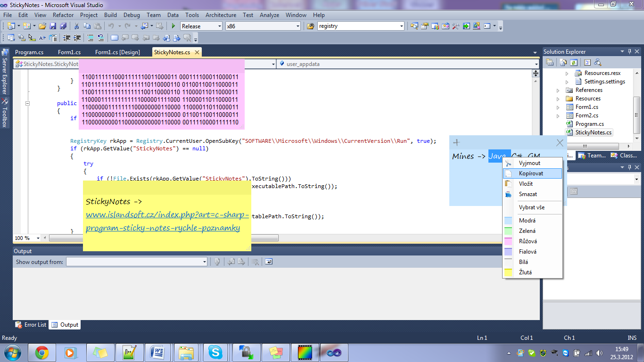This screenshot has width=644, height=362.
Task: Choose Vyjmout in the context menu
Action: point(533,163)
